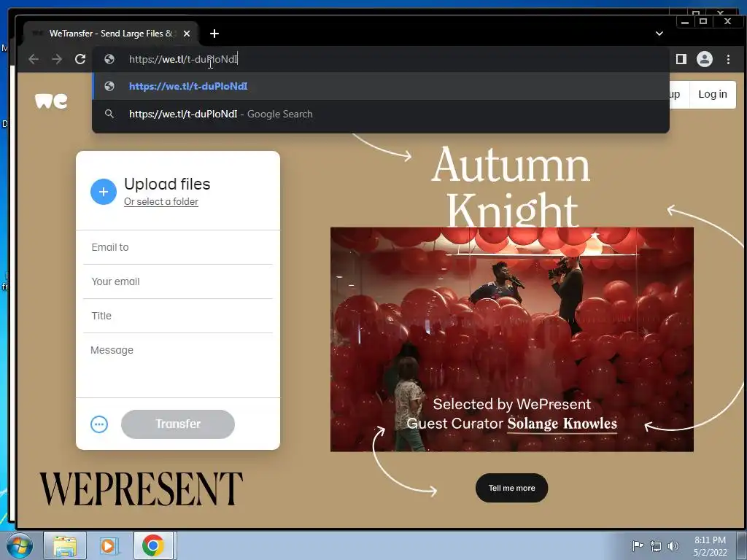Open transfer options via the three-dot circle icon
This screenshot has height=560, width=747.
coord(99,424)
